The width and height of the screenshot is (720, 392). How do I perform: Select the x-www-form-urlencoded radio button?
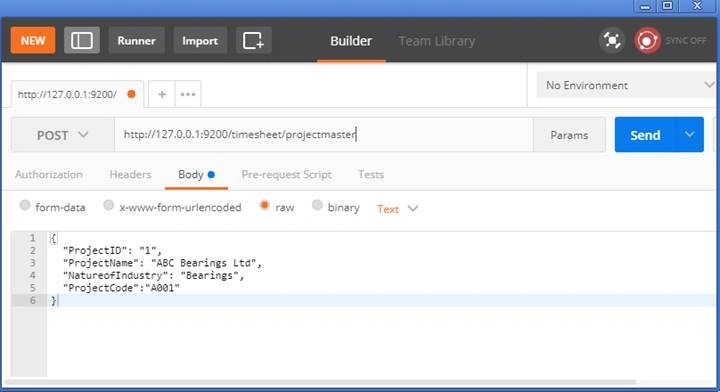(x=108, y=206)
